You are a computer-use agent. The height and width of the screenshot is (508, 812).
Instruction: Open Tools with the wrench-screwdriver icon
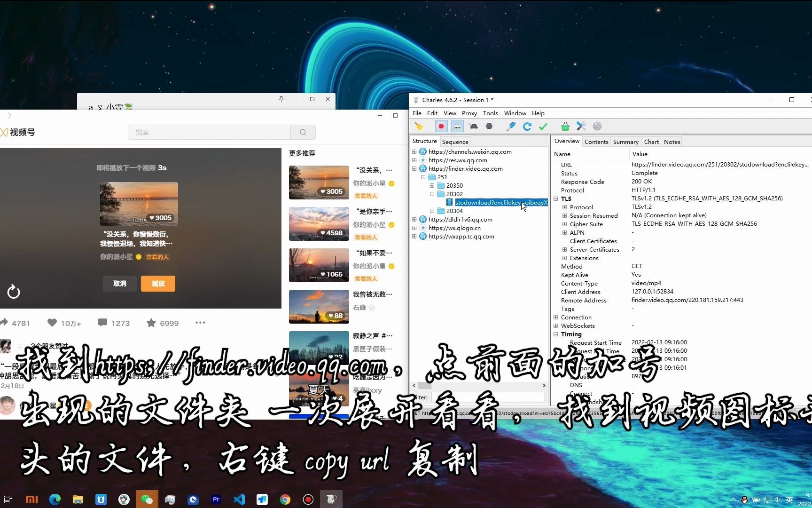(581, 126)
